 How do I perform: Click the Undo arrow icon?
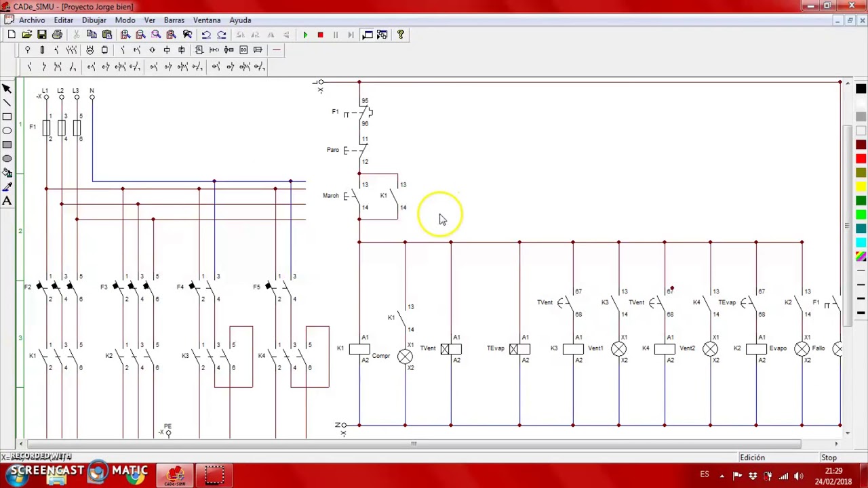click(206, 35)
